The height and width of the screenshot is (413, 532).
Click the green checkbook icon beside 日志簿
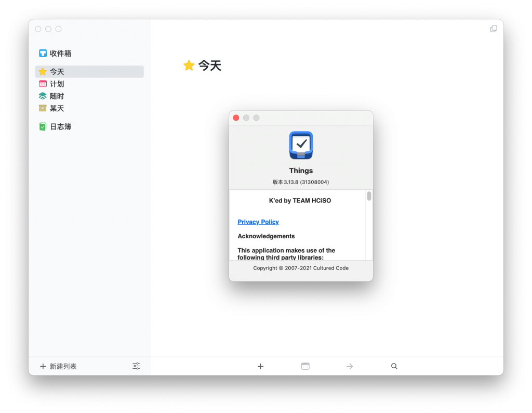43,127
